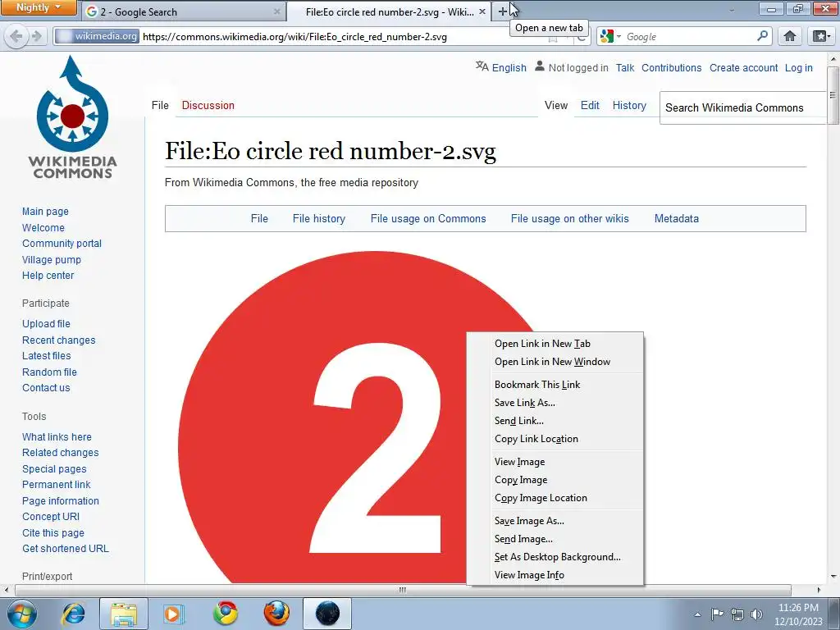This screenshot has height=630, width=840.
Task: Click the URL address bar
Action: 343,36
